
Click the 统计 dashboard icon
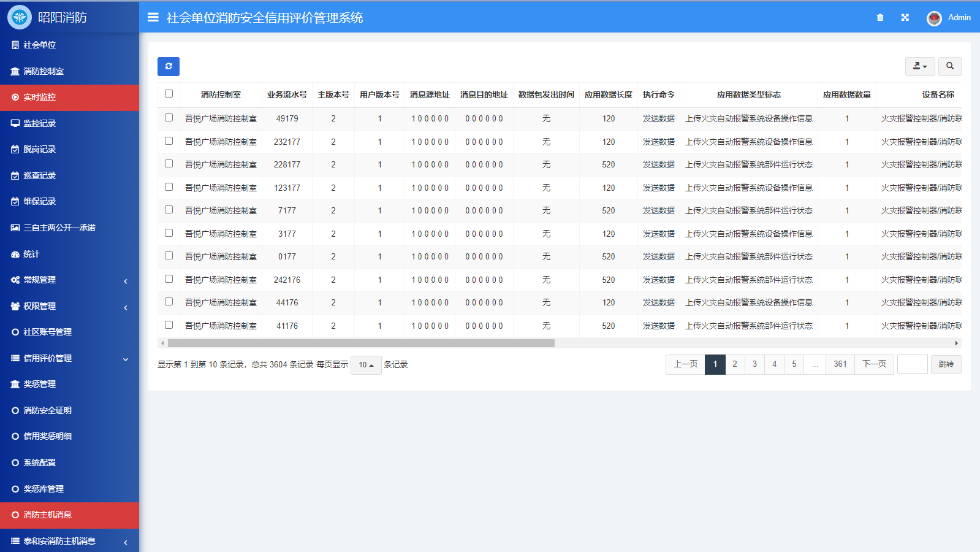[x=15, y=254]
